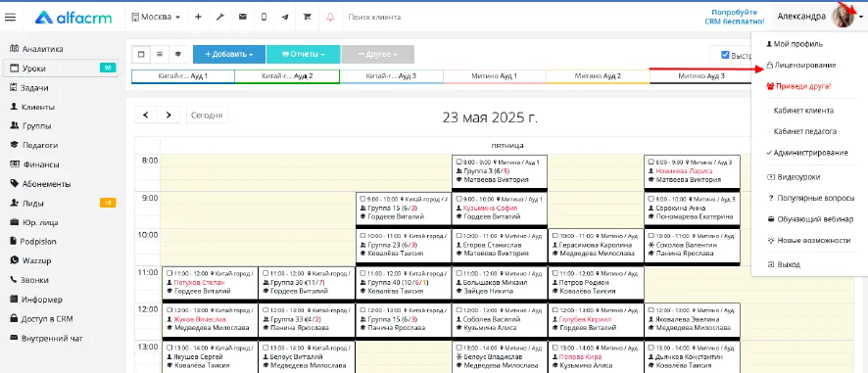
Task: Tick checkbox of 8:00 Группа 3 lesson
Action: tap(458, 163)
